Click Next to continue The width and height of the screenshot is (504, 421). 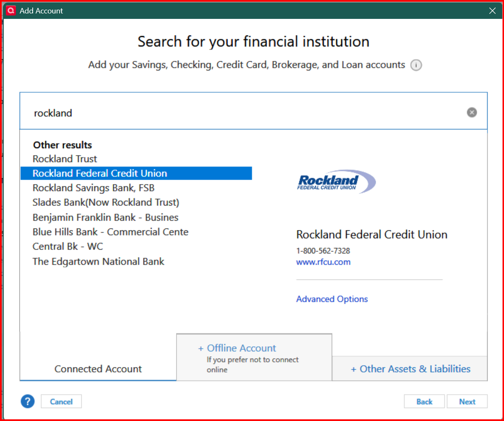(467, 402)
